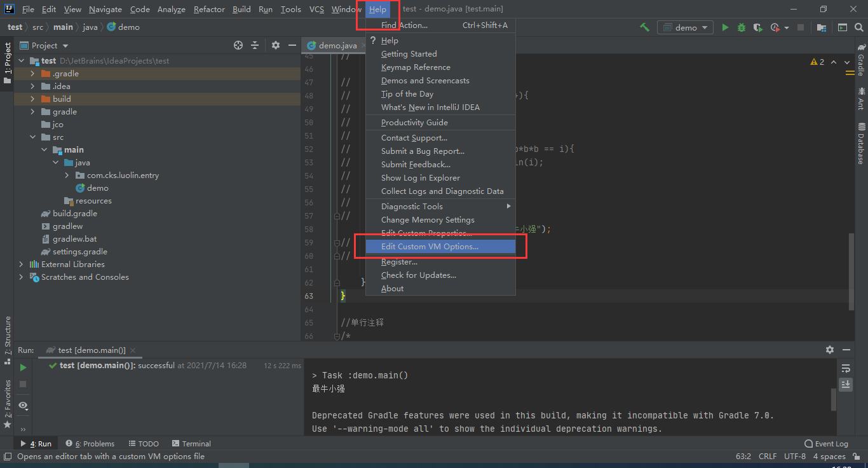The image size is (868, 468).
Task: Click the locate file crosshair in Project panel
Action: (x=238, y=45)
